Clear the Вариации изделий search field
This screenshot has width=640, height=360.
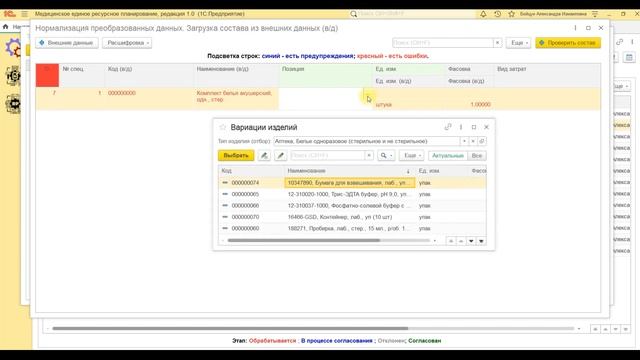(x=369, y=156)
